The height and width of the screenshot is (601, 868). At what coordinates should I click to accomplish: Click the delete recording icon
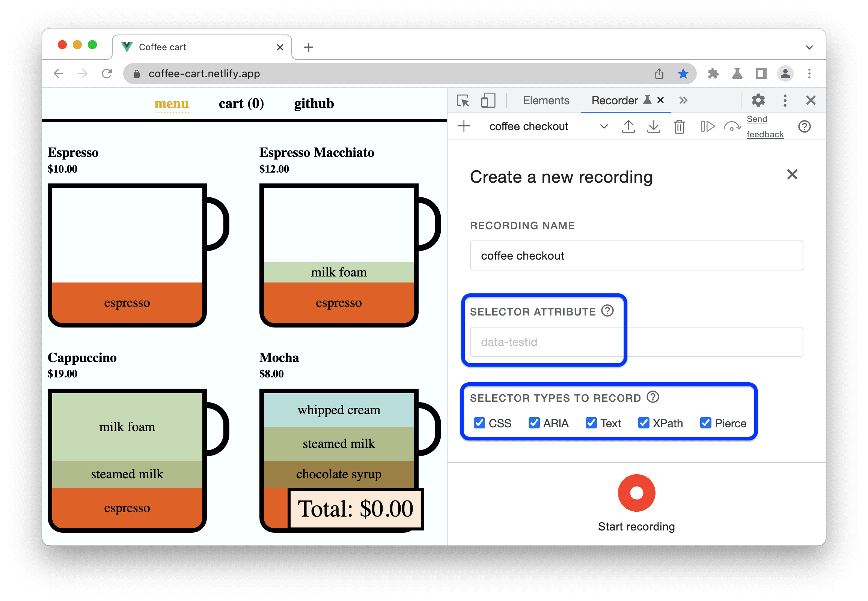click(x=680, y=127)
